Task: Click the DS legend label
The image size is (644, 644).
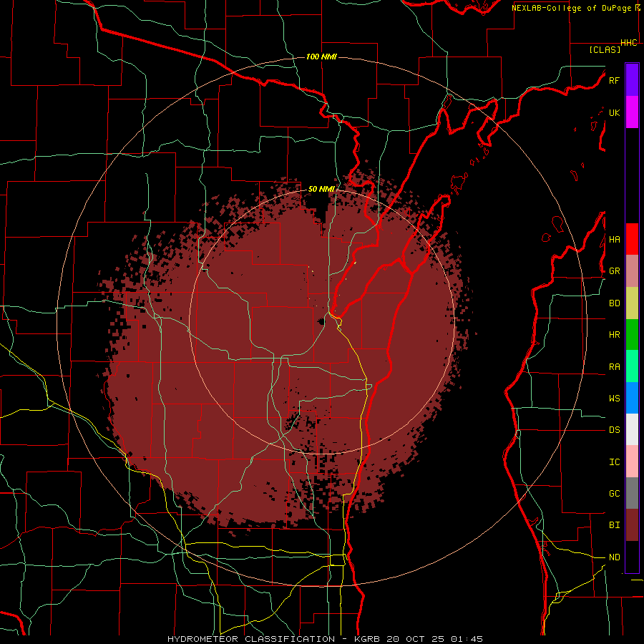Action: pyautogui.click(x=614, y=430)
